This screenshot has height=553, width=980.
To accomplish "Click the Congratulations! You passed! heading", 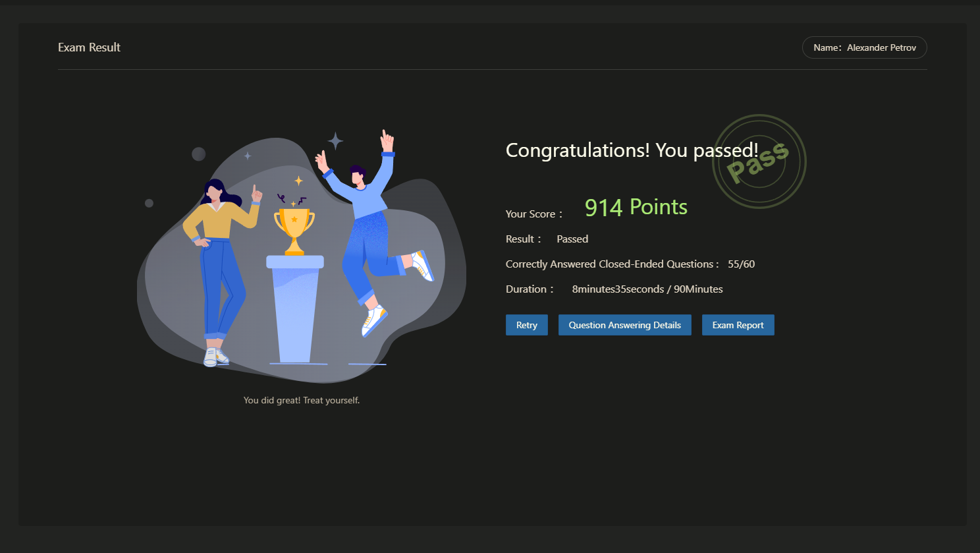I will tap(631, 150).
